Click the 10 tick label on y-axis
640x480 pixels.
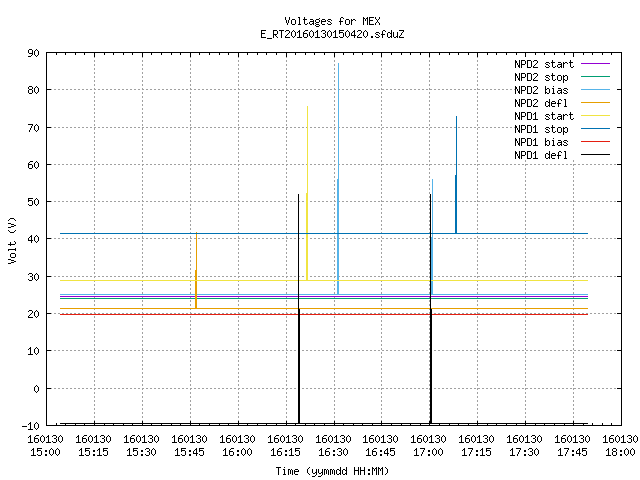click(34, 351)
